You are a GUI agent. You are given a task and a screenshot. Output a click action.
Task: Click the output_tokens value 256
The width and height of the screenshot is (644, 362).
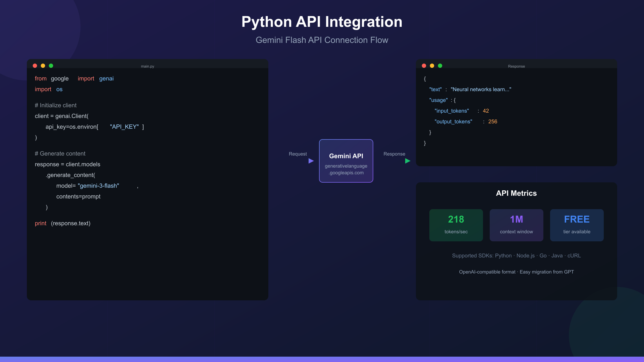click(493, 121)
